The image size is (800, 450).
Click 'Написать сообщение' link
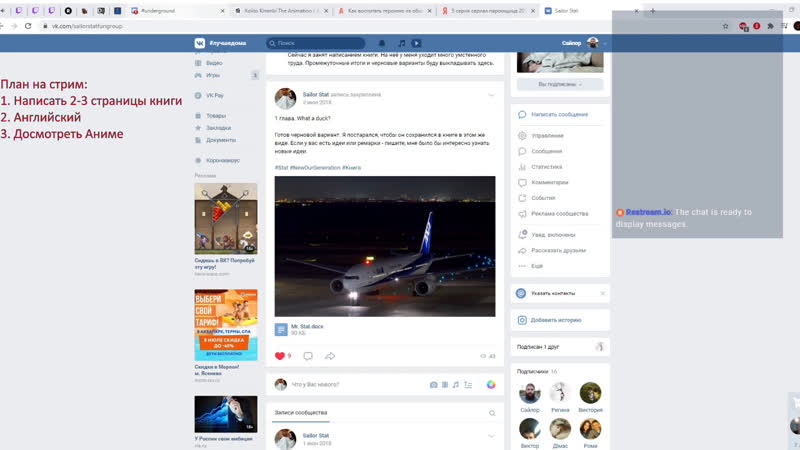[x=559, y=114]
